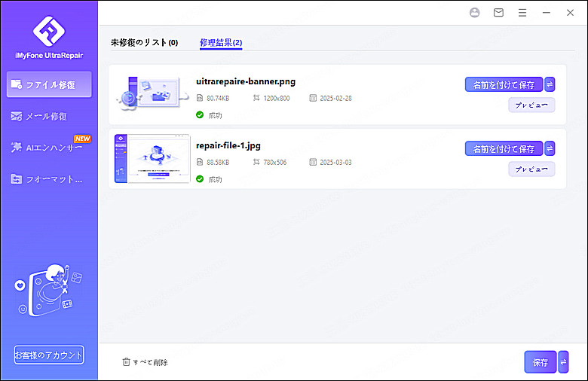Expand the arrow beside the bottom 保存 button

coord(563,362)
